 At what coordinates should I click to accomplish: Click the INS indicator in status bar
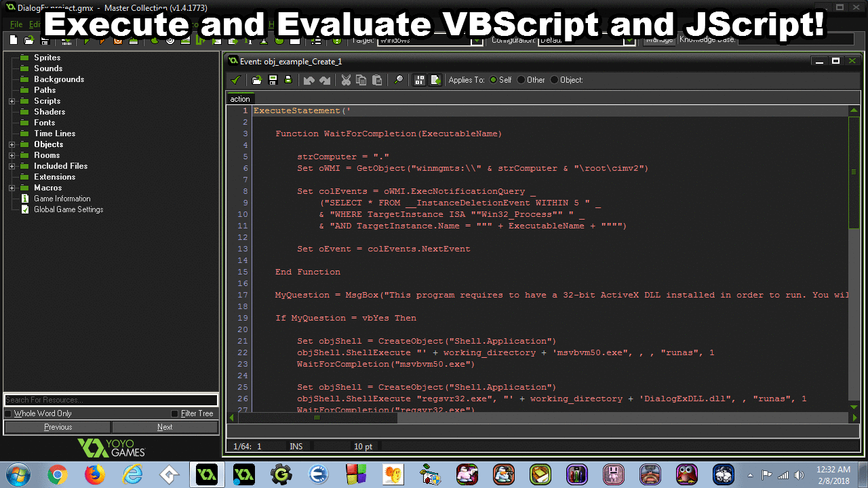pyautogui.click(x=296, y=447)
